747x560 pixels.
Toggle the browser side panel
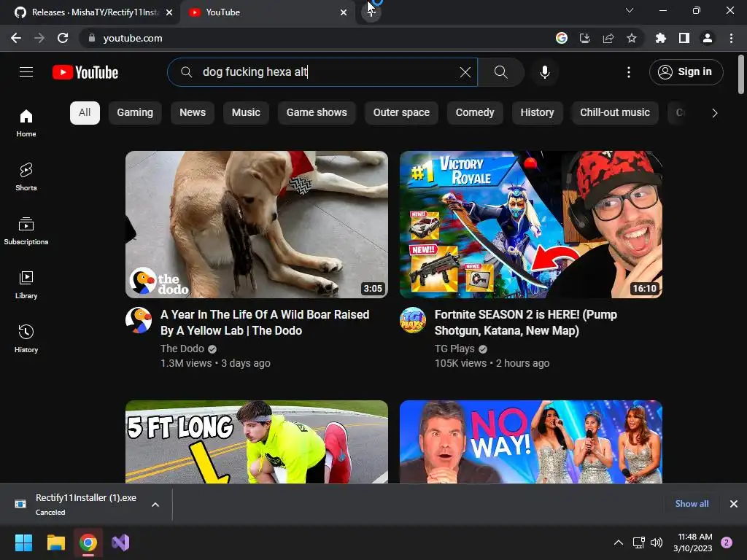tap(684, 38)
